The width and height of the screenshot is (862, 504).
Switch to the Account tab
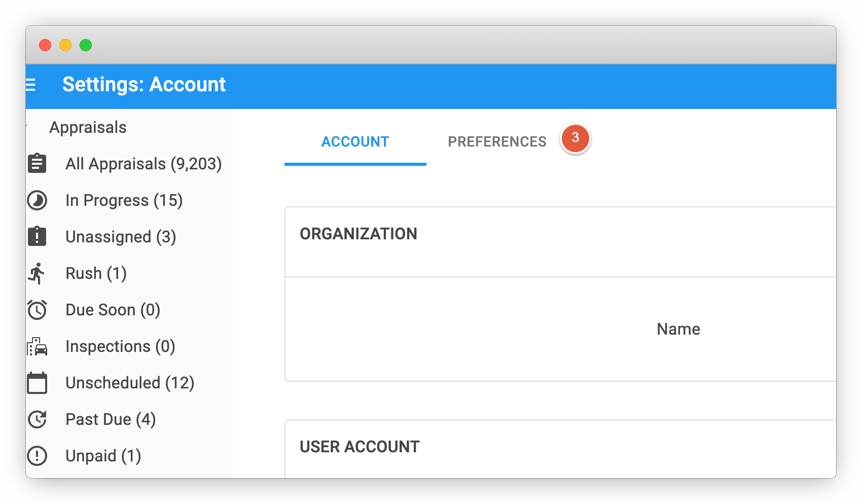pos(355,141)
